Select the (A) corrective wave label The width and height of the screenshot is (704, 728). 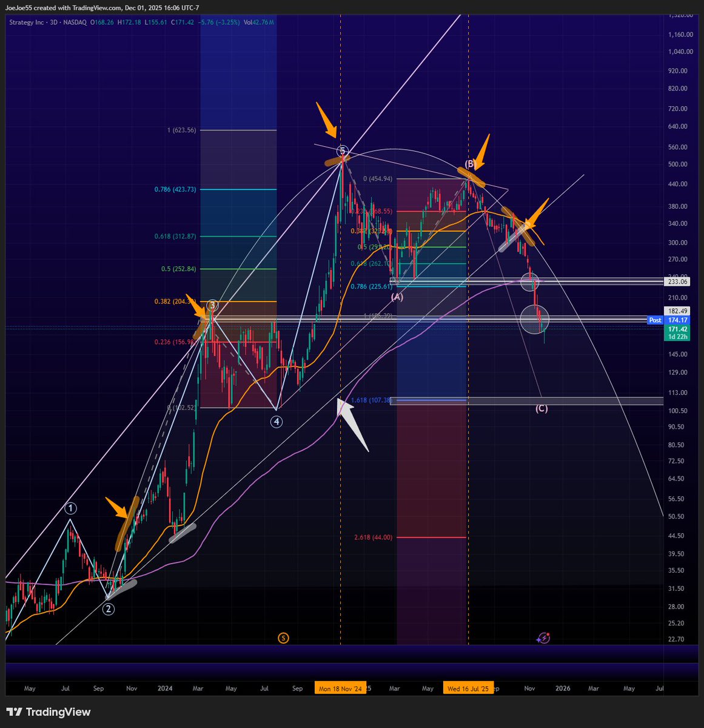(397, 297)
